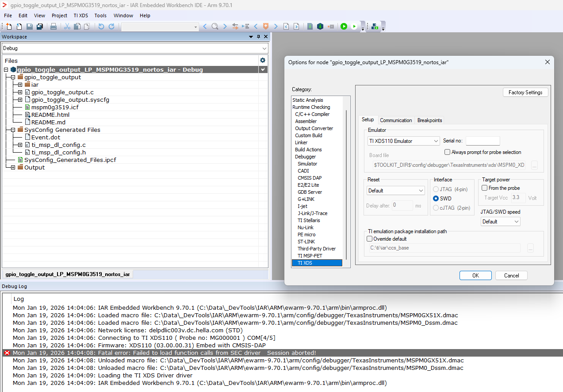Open the TI XDS110 Emulator dropdown
Screen dimensions: 563x392
tap(403, 141)
